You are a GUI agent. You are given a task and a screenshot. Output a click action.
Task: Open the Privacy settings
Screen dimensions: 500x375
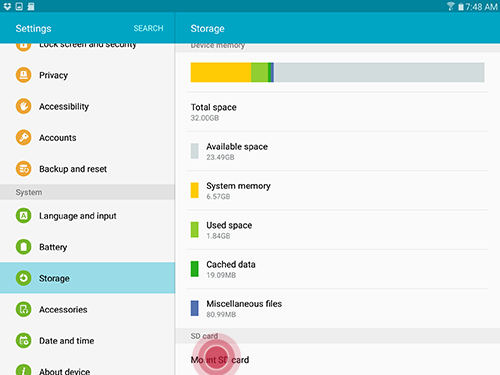pyautogui.click(x=87, y=75)
